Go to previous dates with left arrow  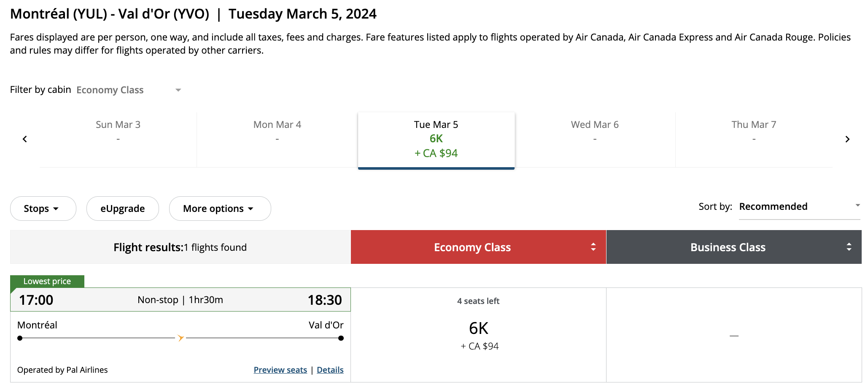pos(25,139)
